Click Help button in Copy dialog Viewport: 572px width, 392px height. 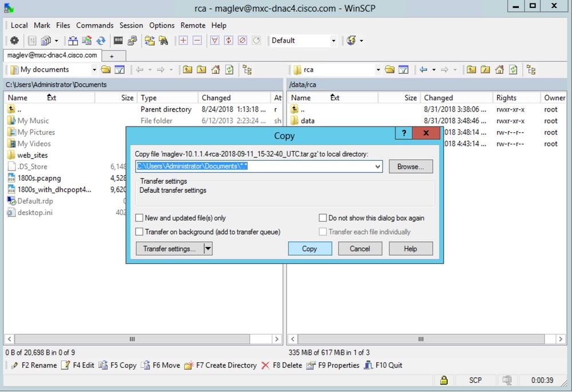coord(411,249)
